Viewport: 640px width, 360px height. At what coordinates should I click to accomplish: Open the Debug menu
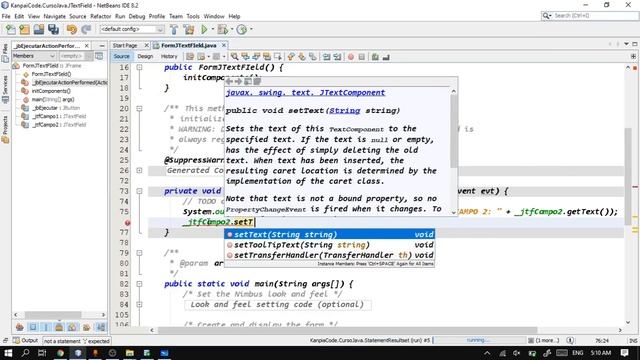[x=137, y=16]
